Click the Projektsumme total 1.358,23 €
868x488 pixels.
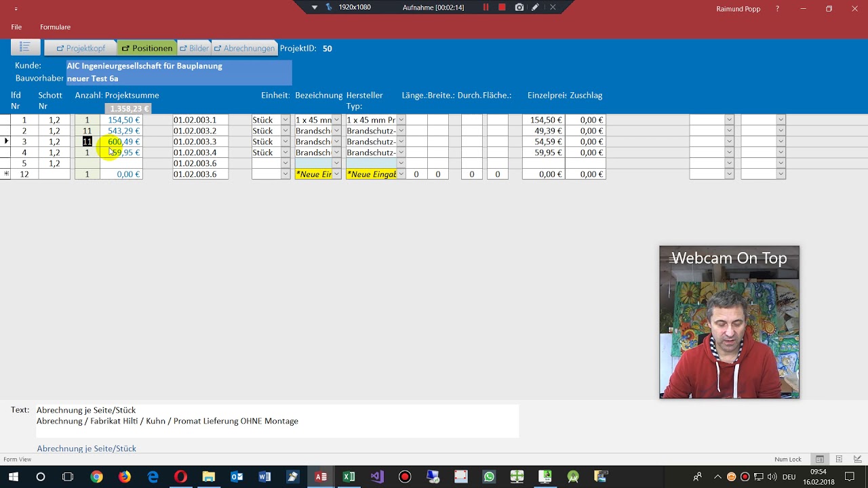coord(128,108)
